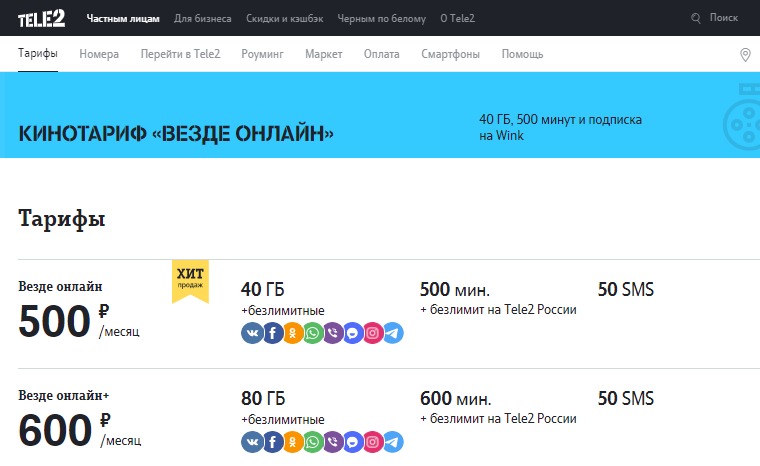Image resolution: width=760 pixels, height=466 pixels.
Task: Open Скидки и кэшбэк page
Action: 285,18
